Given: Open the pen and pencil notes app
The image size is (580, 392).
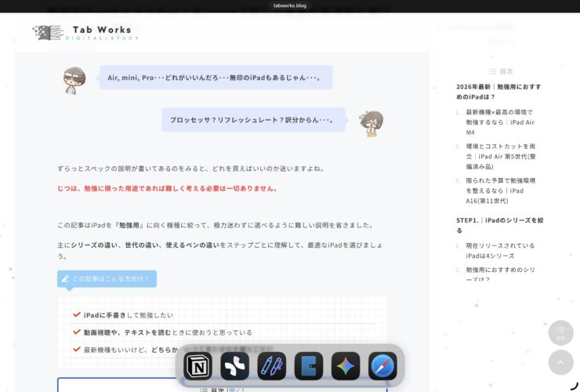Looking at the screenshot, I should 271,366.
